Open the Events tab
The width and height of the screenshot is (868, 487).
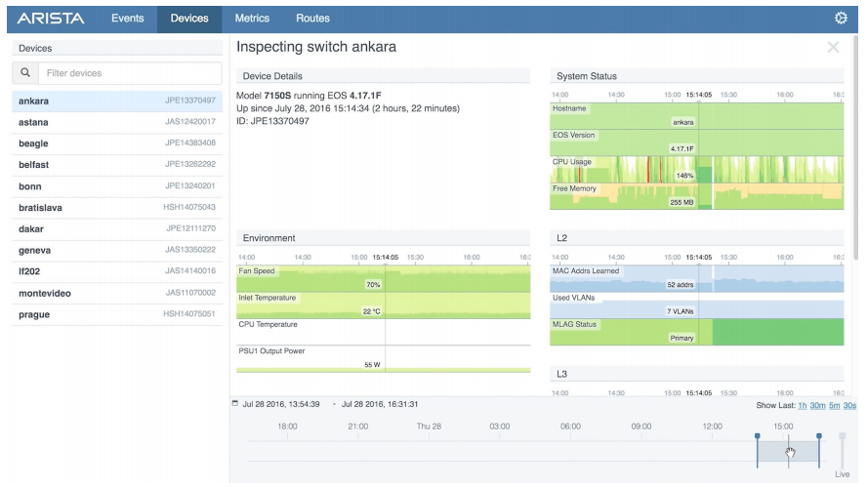coord(127,19)
